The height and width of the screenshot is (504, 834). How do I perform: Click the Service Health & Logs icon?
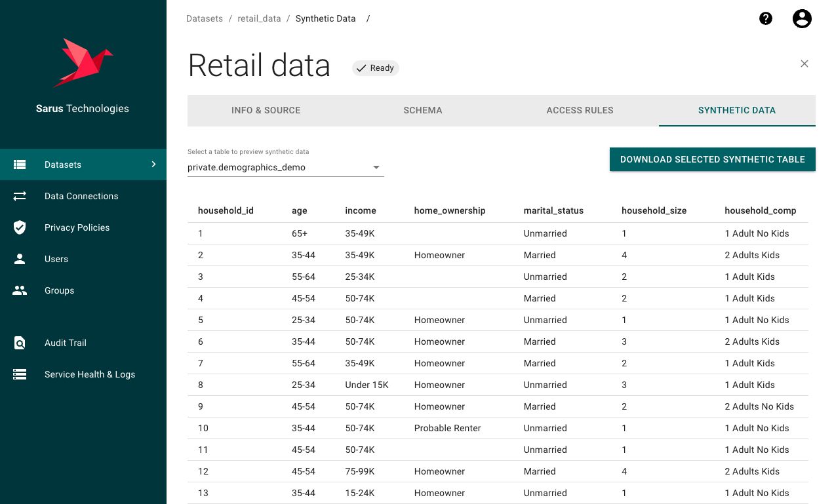click(20, 374)
